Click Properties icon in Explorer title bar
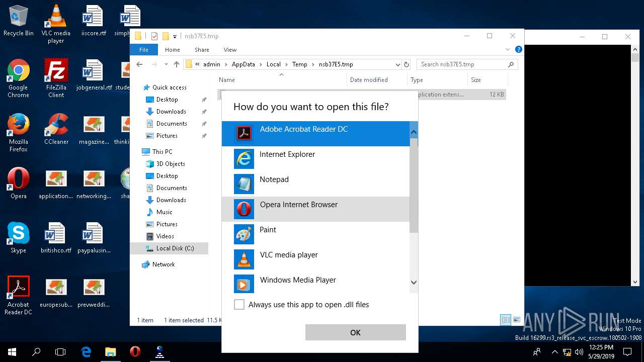644x362 pixels. (x=154, y=36)
